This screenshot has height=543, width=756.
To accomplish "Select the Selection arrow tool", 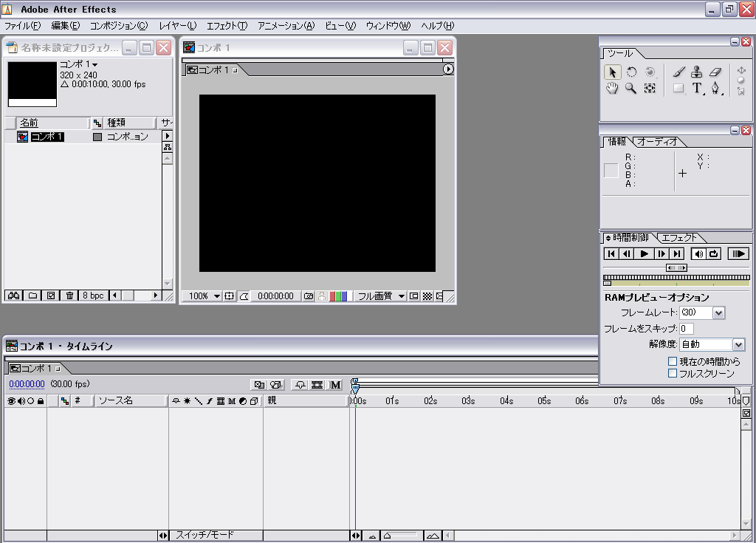I will tap(612, 72).
